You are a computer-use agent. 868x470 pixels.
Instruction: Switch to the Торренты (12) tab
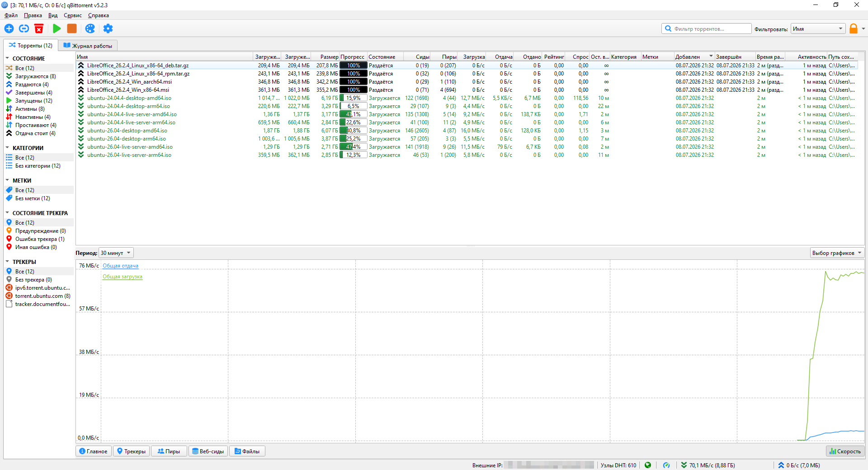(x=30, y=45)
